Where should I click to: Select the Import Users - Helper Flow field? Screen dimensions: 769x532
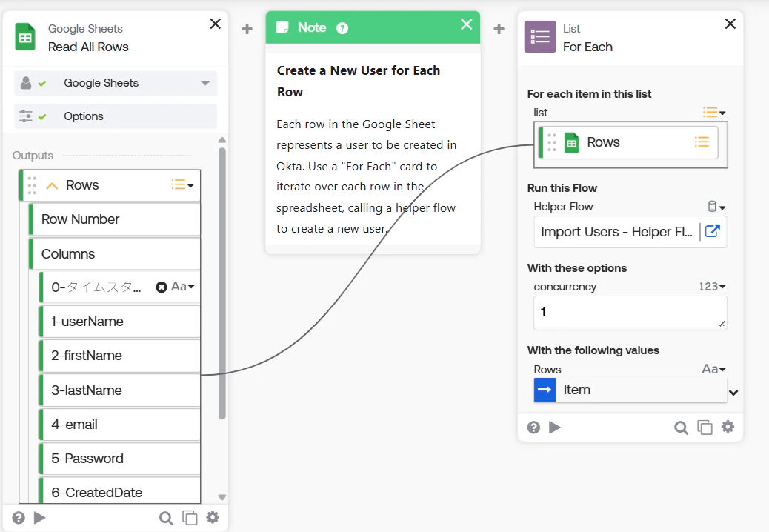pyautogui.click(x=616, y=231)
